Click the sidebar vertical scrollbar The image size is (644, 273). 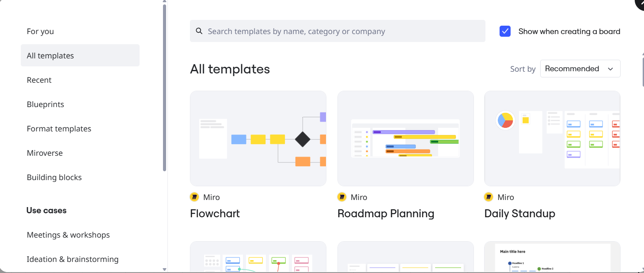click(165, 88)
